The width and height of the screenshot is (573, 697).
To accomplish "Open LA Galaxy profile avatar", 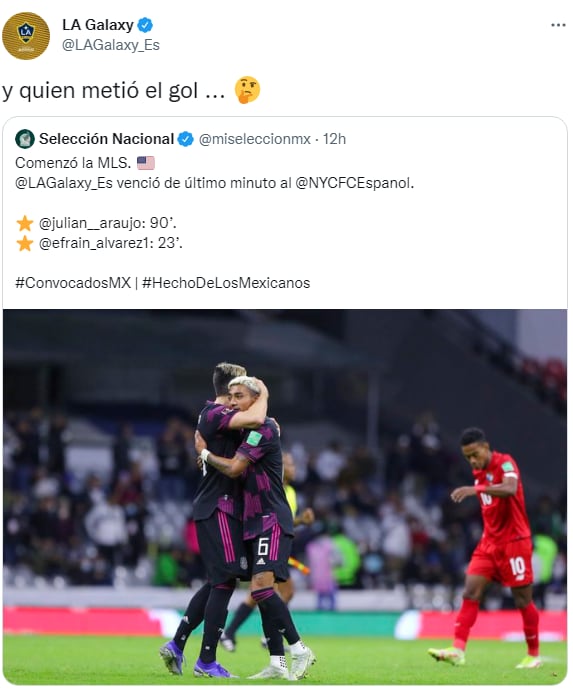I will (26, 36).
